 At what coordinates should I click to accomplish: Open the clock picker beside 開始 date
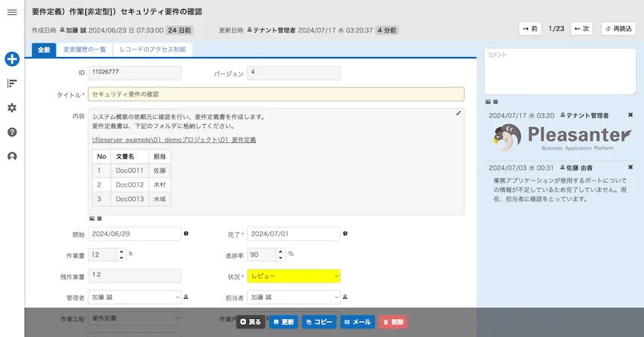(x=186, y=234)
